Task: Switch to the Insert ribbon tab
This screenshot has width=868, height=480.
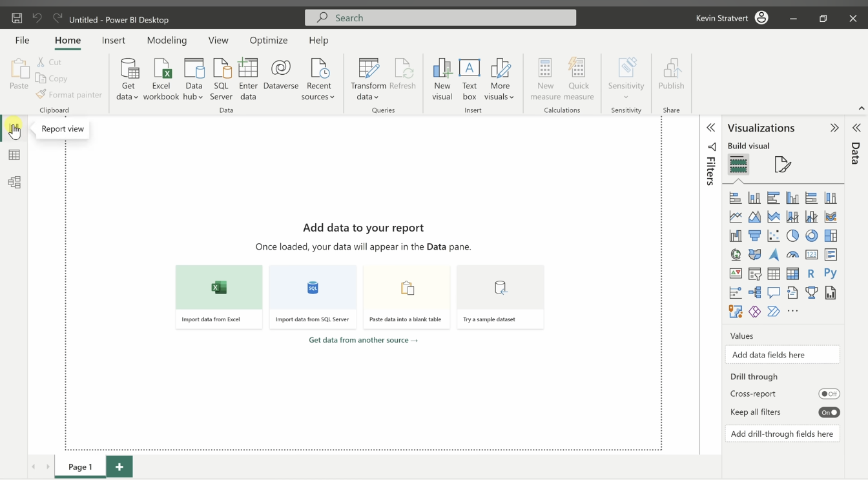Action: 114,40
